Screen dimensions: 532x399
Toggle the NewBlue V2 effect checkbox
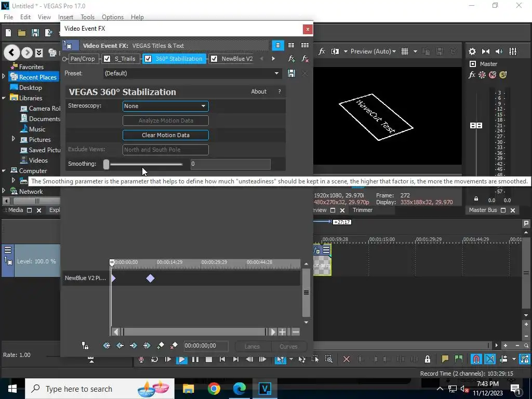point(214,59)
